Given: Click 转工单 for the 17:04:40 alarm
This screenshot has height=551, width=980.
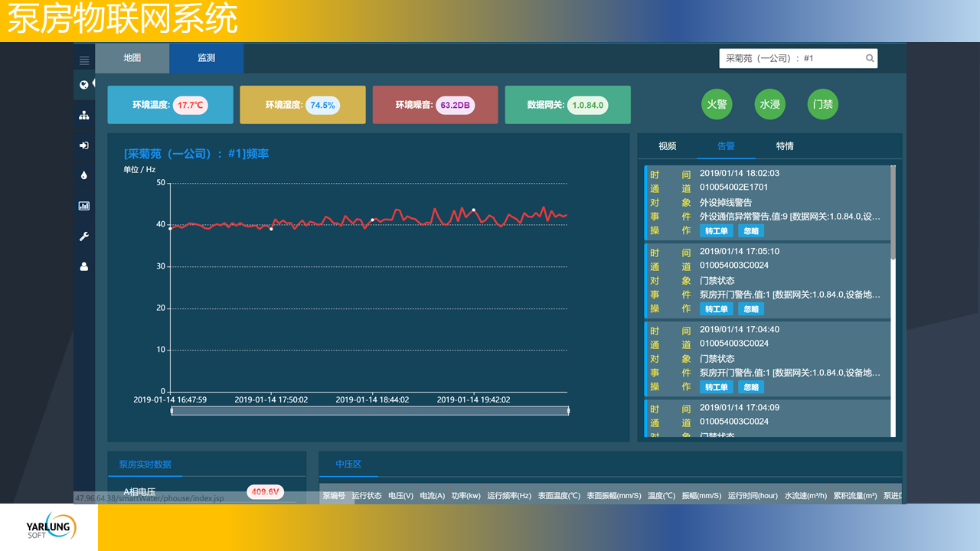Looking at the screenshot, I should click(x=717, y=387).
